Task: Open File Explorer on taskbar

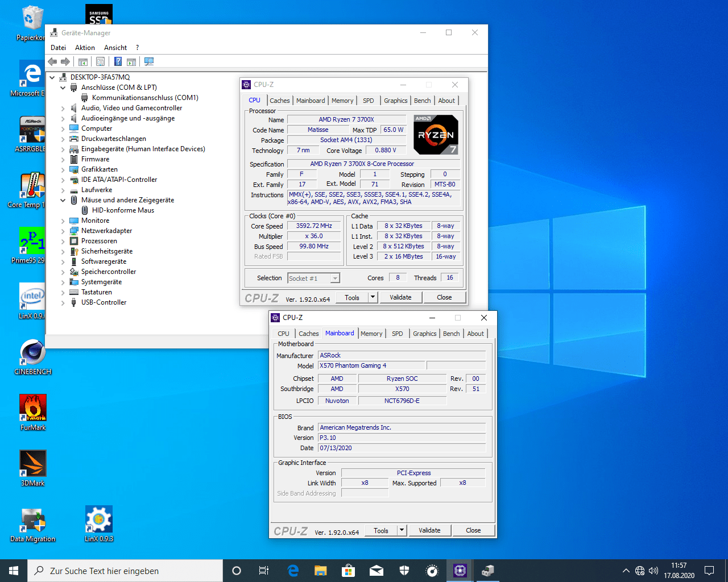Action: (321, 571)
